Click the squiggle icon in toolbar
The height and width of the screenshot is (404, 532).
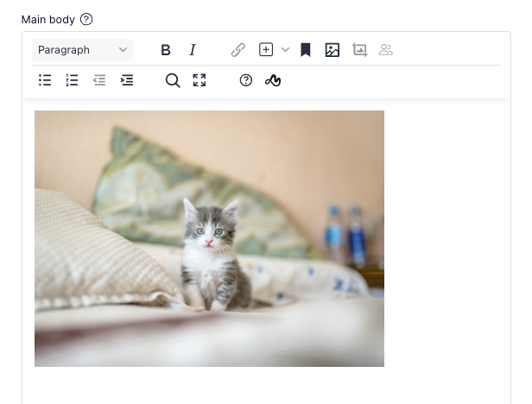point(273,81)
